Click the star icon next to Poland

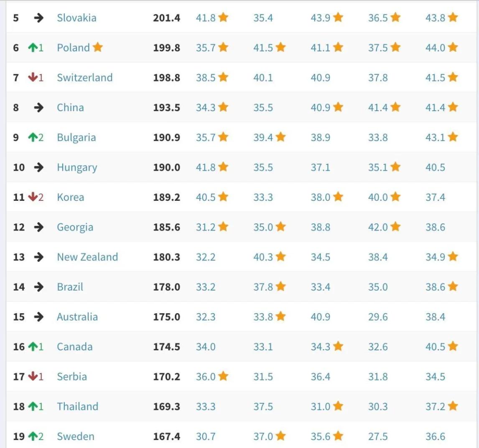(98, 47)
